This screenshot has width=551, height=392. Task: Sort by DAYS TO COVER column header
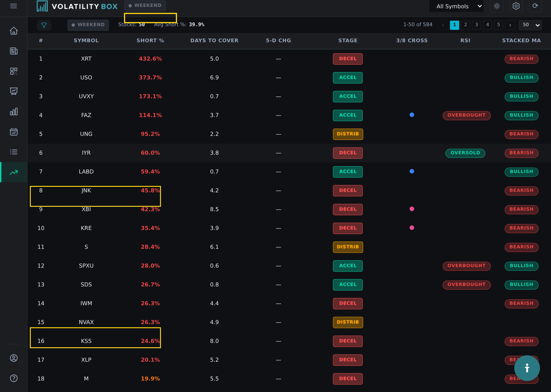pyautogui.click(x=214, y=41)
